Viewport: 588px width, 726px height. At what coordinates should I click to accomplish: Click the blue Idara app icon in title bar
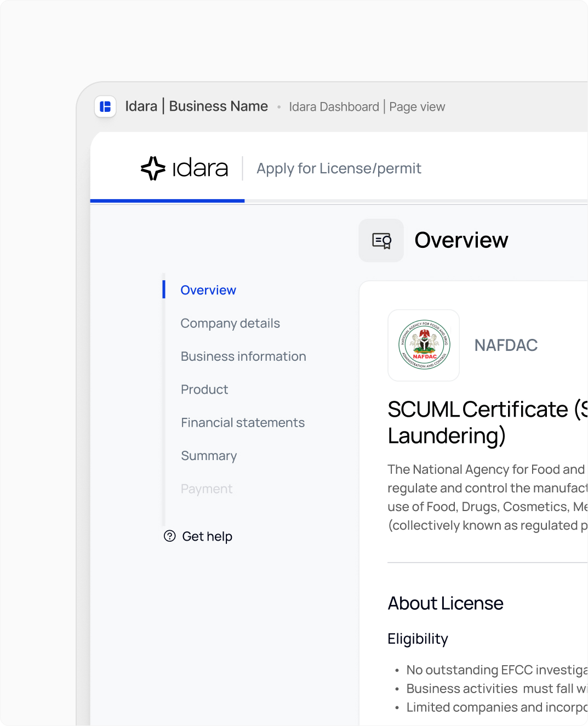point(105,106)
